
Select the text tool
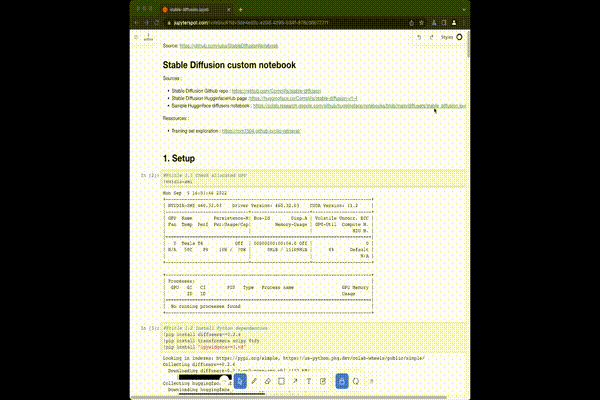point(309,381)
